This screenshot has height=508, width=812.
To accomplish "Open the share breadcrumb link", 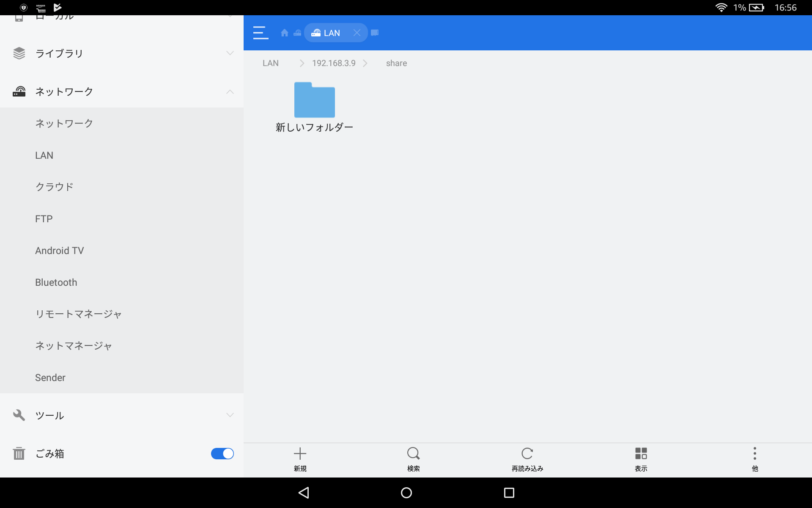I will click(396, 63).
